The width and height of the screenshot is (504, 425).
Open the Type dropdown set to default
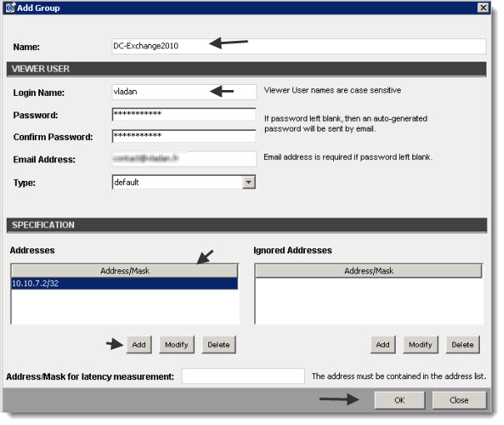tap(183, 182)
